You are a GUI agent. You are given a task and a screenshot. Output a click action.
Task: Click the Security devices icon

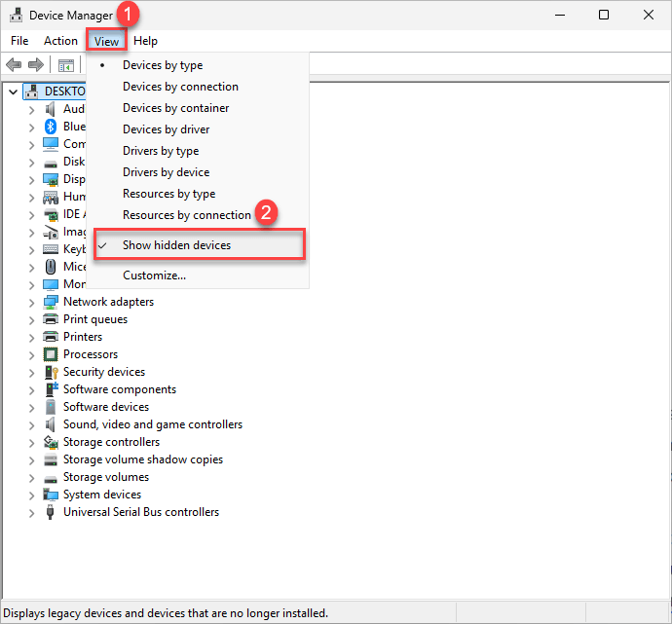[52, 372]
